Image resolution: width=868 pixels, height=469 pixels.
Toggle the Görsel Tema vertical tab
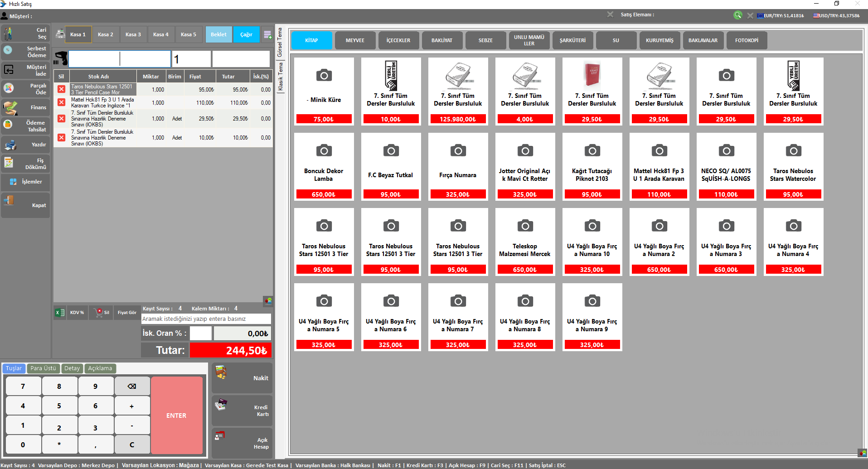pyautogui.click(x=280, y=42)
